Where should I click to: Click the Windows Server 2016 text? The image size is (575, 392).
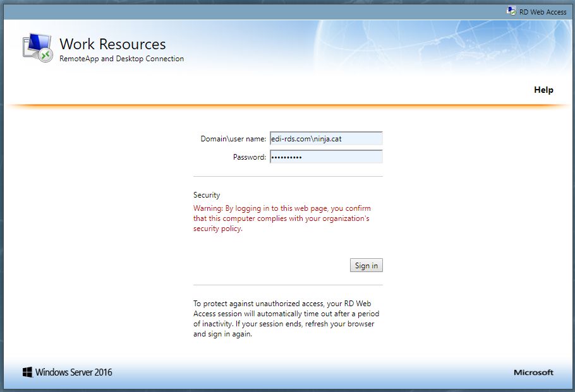[x=74, y=372]
